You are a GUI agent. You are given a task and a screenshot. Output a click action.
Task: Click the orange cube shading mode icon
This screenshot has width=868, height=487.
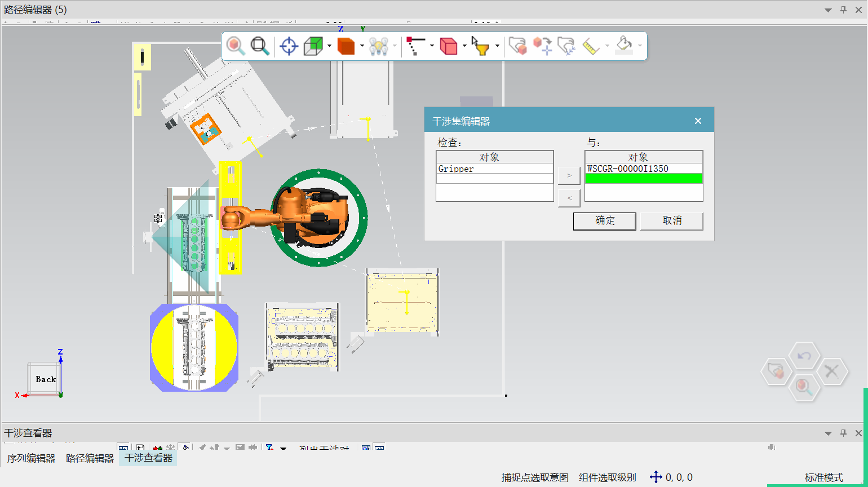[x=346, y=46]
